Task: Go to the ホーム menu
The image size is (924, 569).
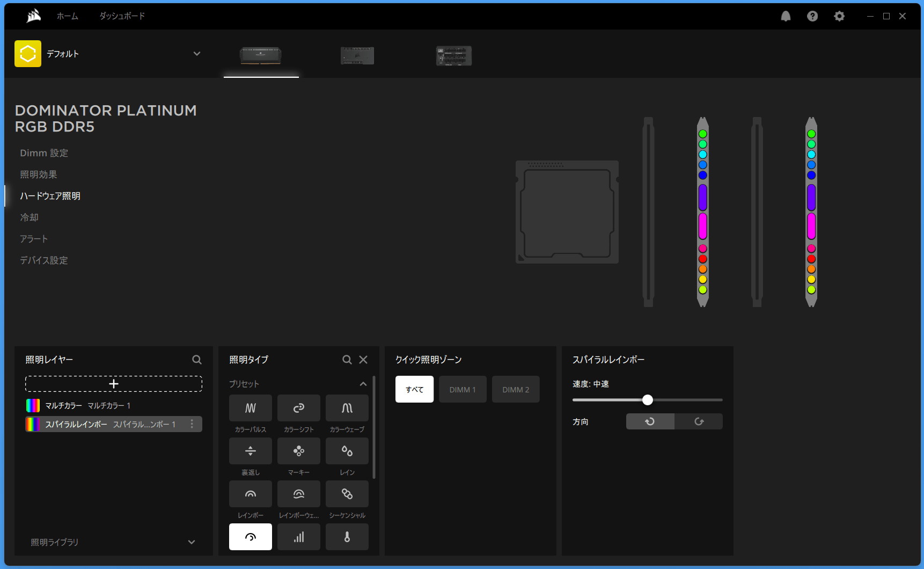Action: tap(68, 16)
